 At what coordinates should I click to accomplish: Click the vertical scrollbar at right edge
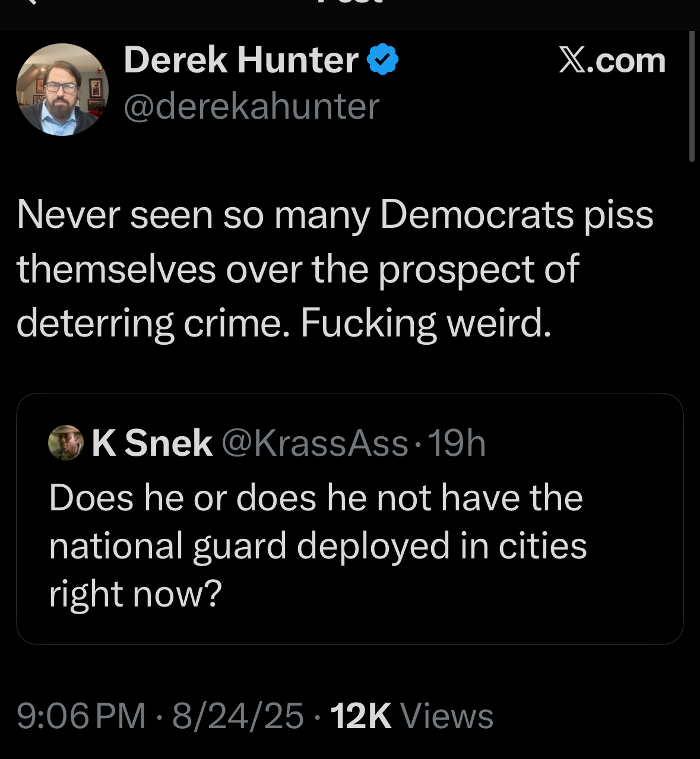[692, 96]
